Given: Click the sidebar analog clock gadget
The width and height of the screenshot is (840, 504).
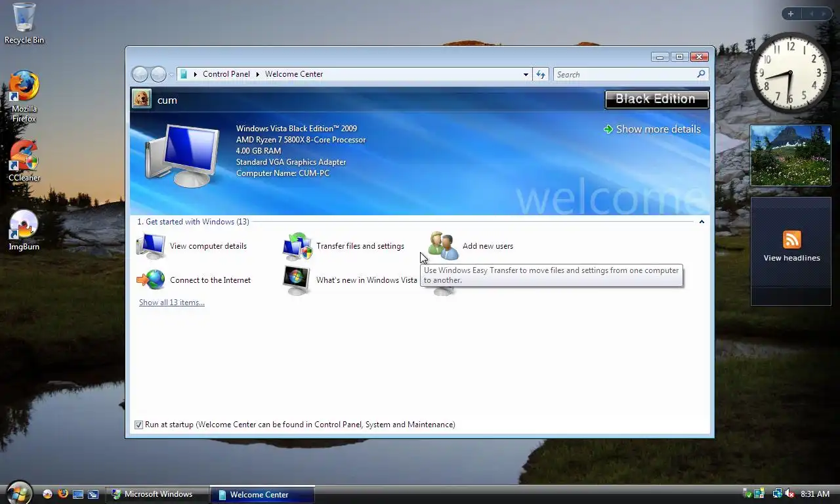Looking at the screenshot, I should click(790, 73).
